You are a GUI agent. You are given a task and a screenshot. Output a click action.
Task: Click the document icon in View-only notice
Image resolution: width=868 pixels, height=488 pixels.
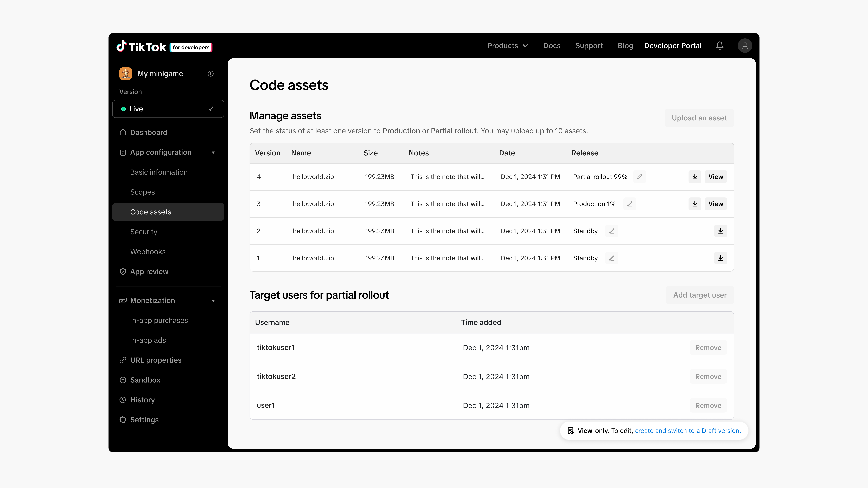[570, 431]
